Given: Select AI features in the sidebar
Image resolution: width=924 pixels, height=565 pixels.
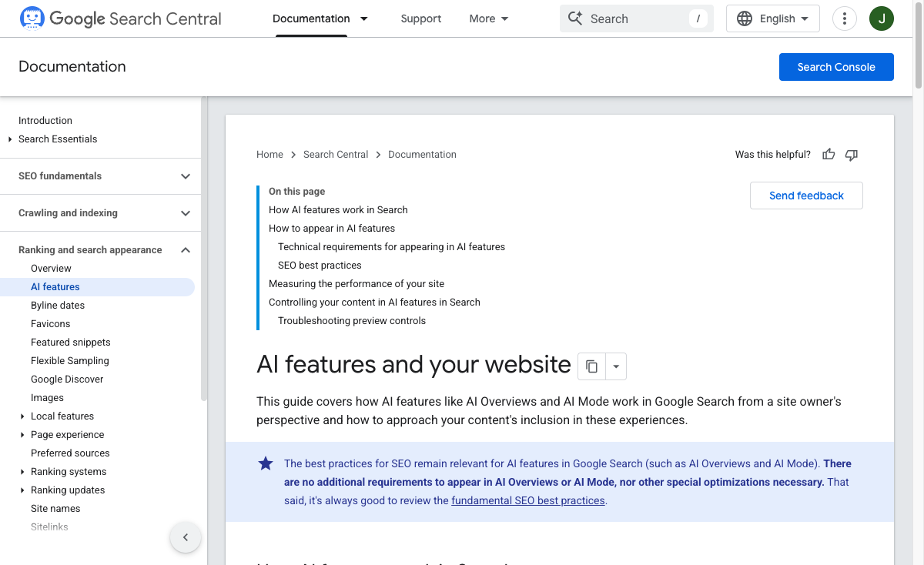Looking at the screenshot, I should point(55,287).
